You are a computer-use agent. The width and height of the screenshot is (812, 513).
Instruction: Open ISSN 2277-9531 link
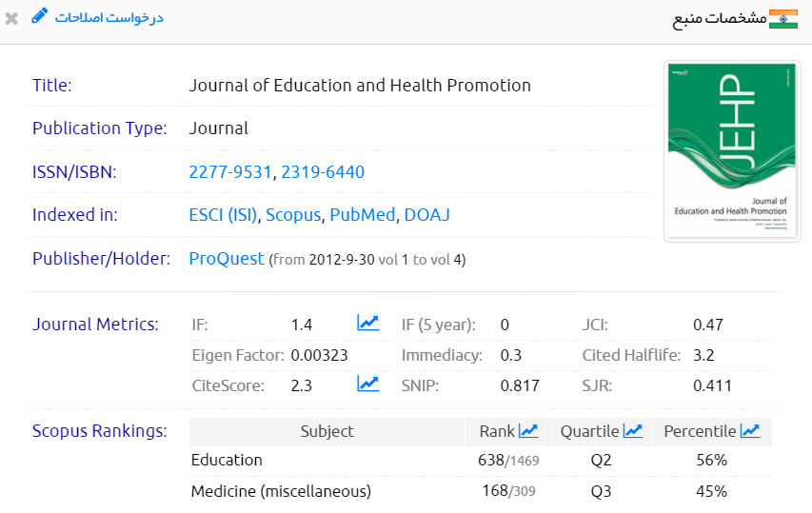click(x=230, y=172)
